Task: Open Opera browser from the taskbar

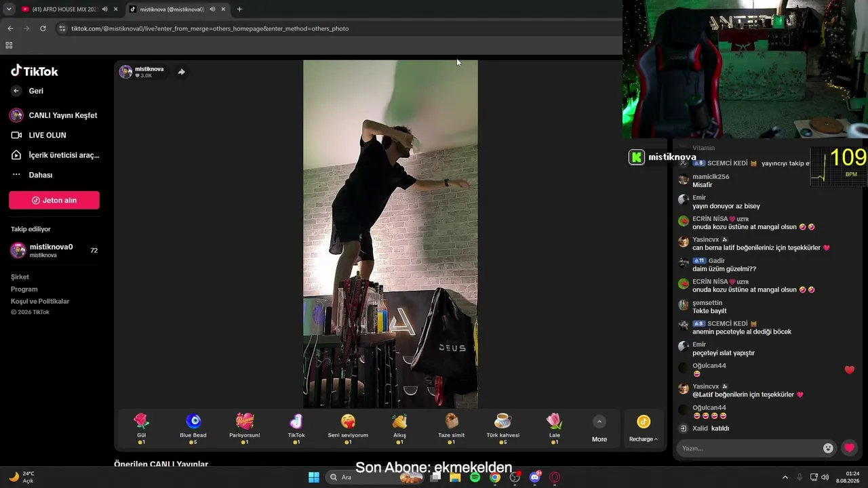Action: pos(555,477)
